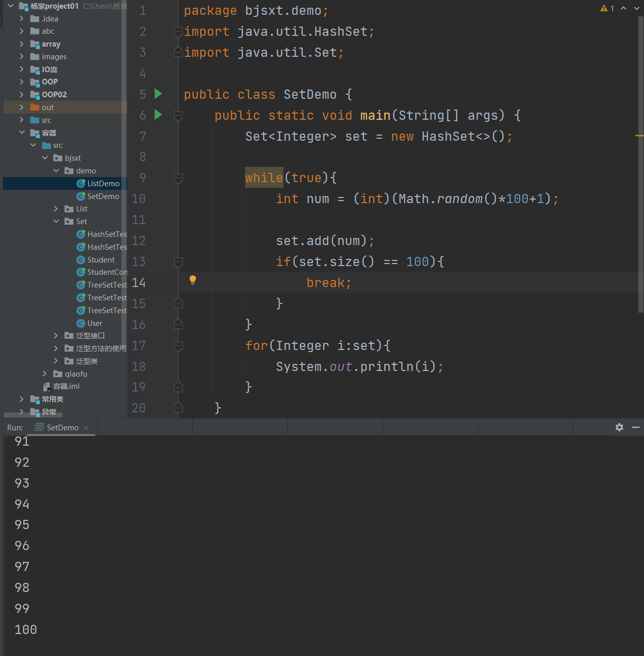The image size is (644, 656).
Task: Minimize the Run tool window
Action: [636, 427]
